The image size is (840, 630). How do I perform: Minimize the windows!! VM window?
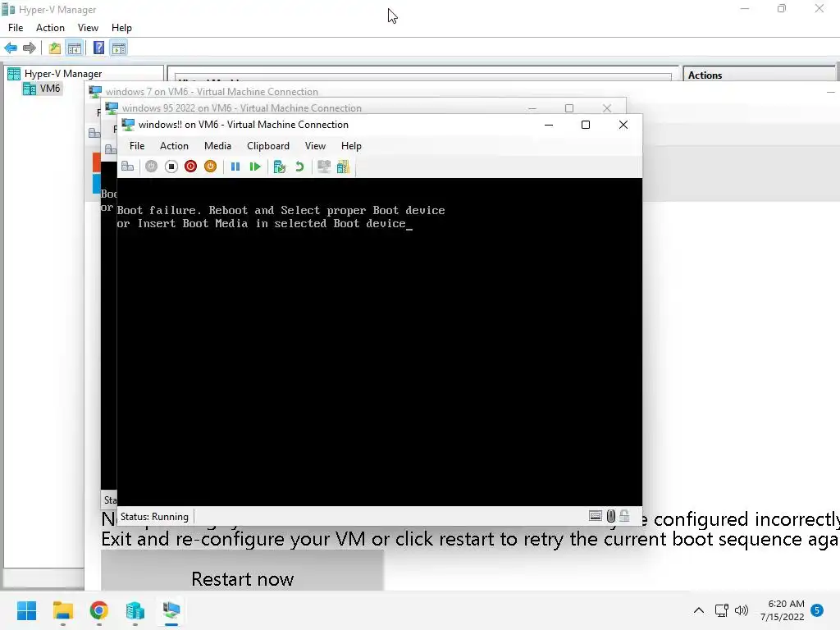[549, 125]
